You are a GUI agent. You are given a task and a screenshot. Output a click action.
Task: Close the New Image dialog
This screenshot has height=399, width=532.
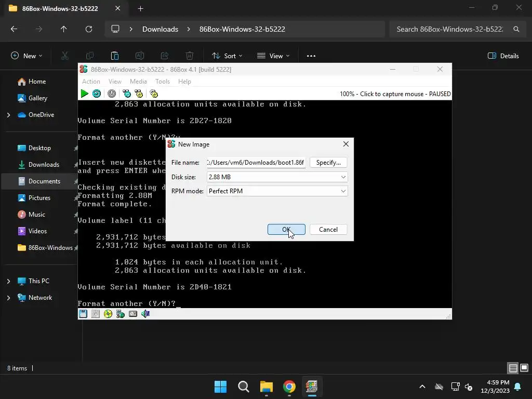(x=345, y=144)
